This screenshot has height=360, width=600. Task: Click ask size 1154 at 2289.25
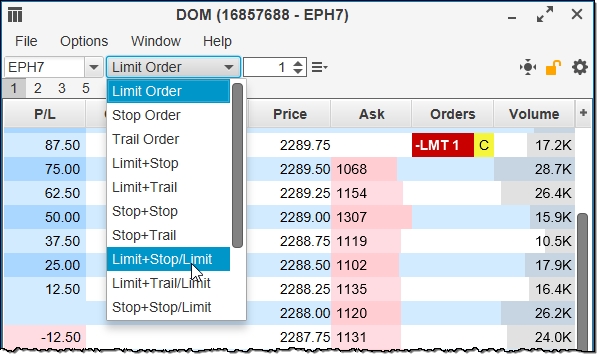(x=351, y=194)
